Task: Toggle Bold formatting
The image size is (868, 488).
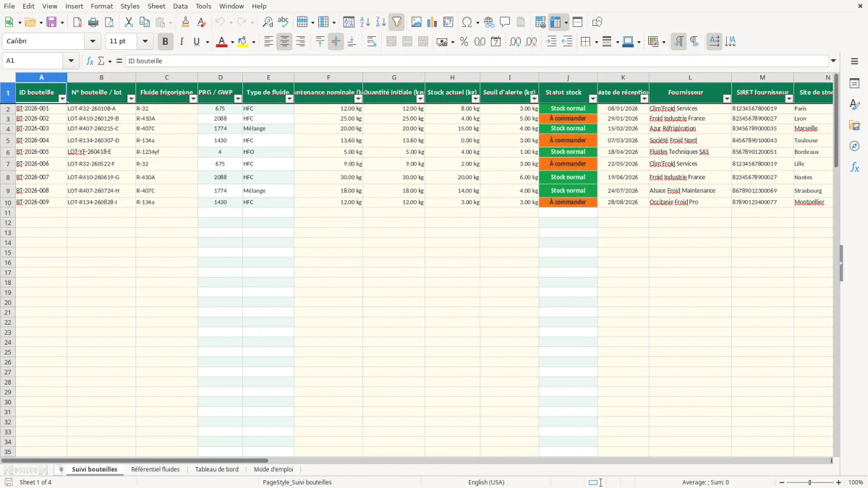Action: click(x=166, y=42)
